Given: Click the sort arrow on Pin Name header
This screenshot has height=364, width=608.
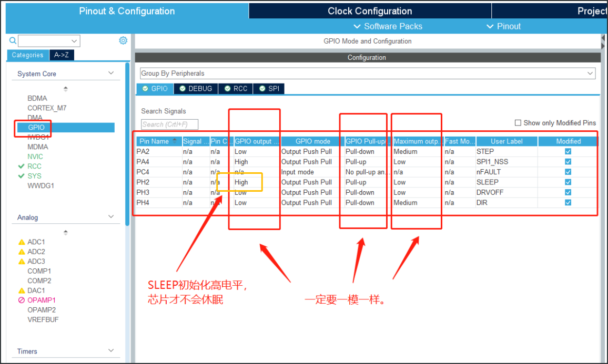Looking at the screenshot, I should (x=174, y=141).
